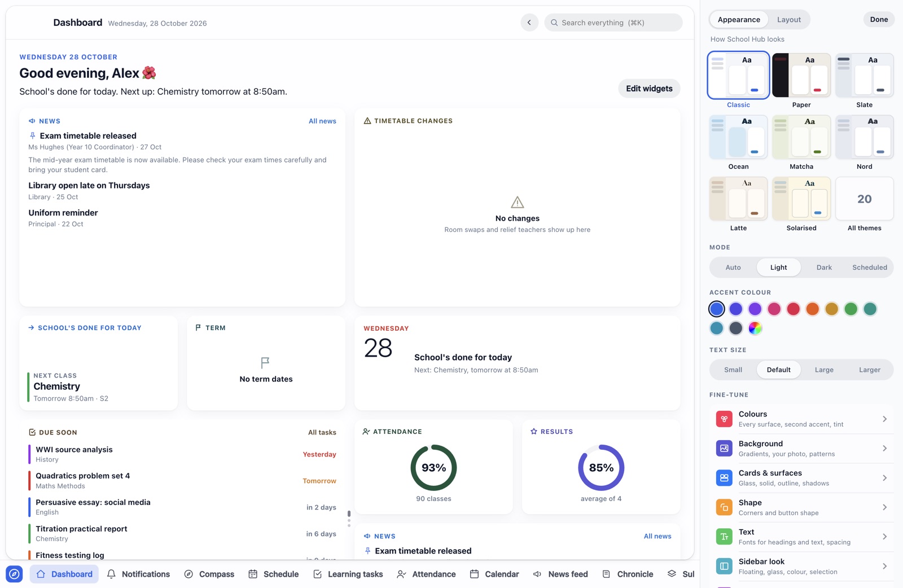
Task: Set mode to Scheduled
Action: pyautogui.click(x=870, y=267)
